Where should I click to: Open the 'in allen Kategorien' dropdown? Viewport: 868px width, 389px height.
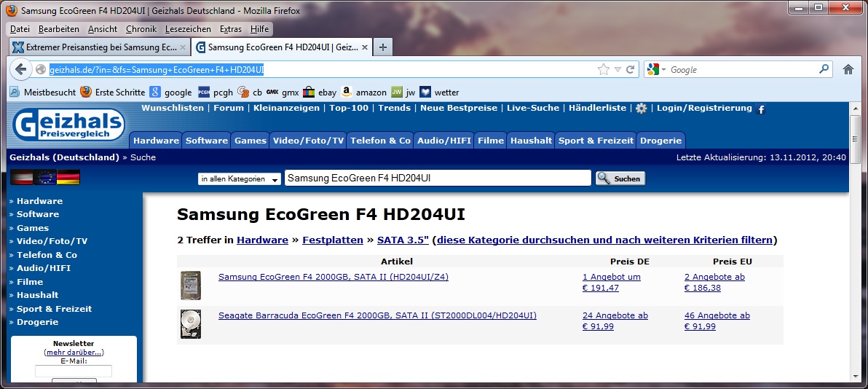tap(240, 179)
